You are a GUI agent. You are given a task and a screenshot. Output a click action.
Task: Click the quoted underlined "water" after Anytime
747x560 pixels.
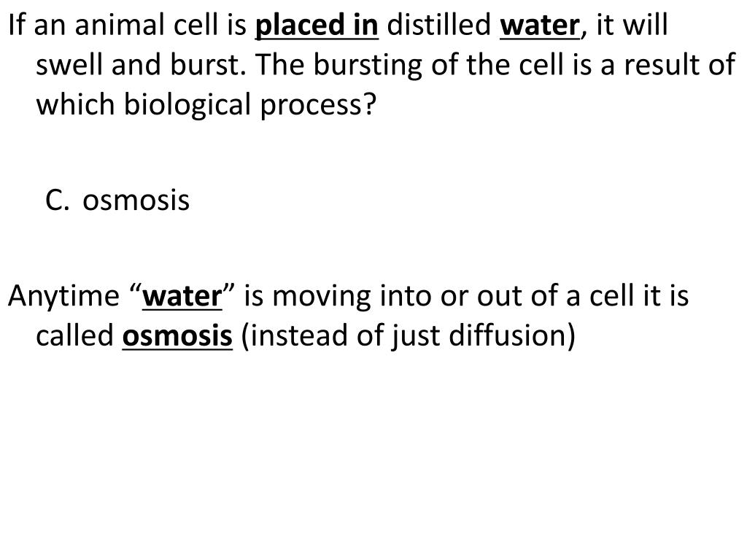(182, 296)
